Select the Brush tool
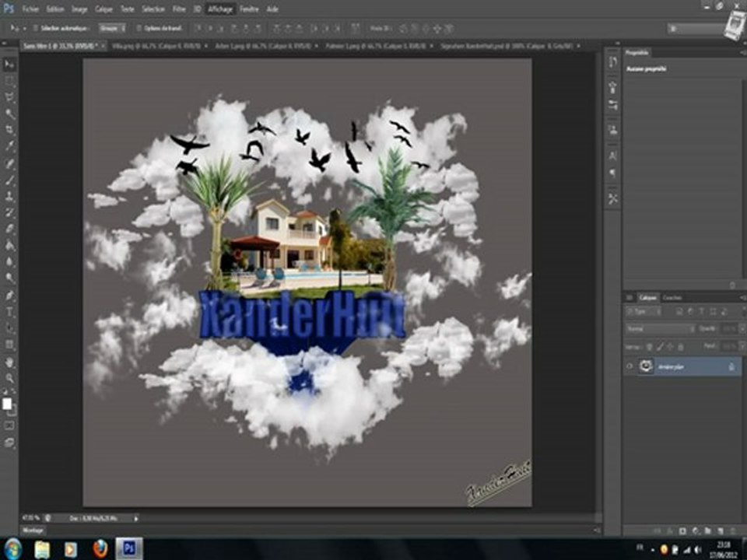747x560 pixels. (x=9, y=180)
